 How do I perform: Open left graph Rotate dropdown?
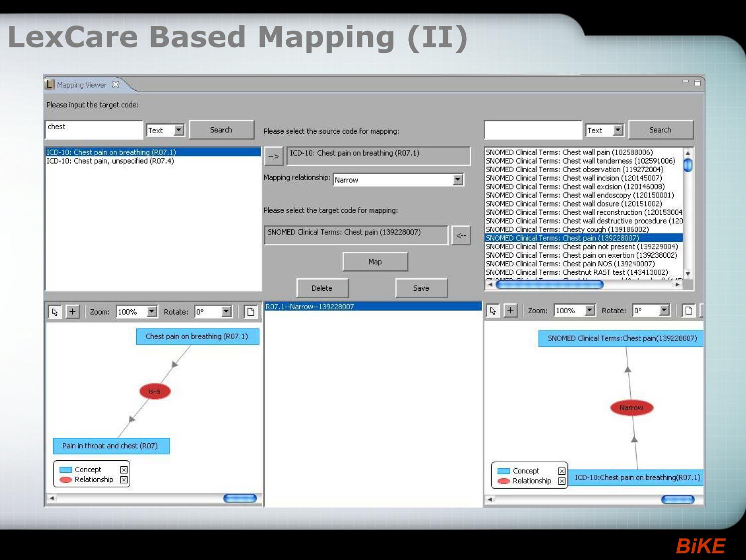(226, 312)
